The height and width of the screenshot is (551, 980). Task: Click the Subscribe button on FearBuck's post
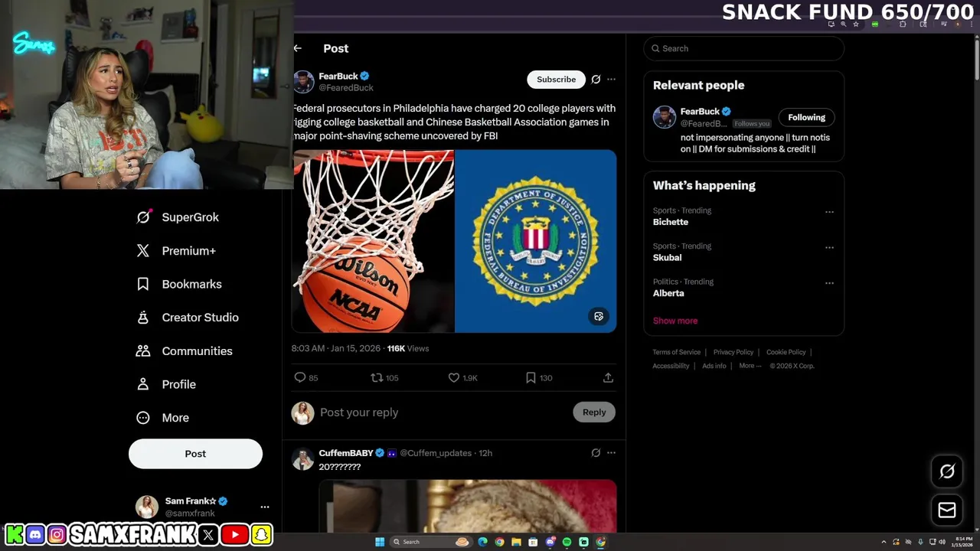click(x=556, y=80)
